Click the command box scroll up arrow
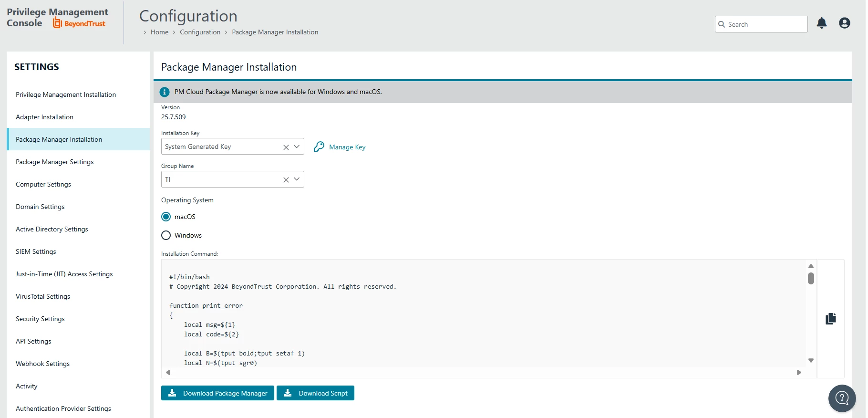 tap(811, 266)
